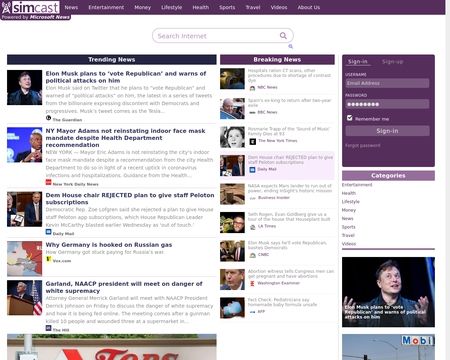The height and width of the screenshot is (360, 450).
Task: Select Videos in Categories list
Action: pyautogui.click(x=349, y=244)
